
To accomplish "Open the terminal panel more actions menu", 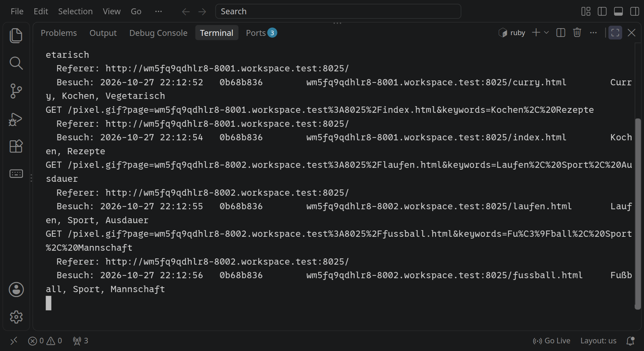I will 593,33.
